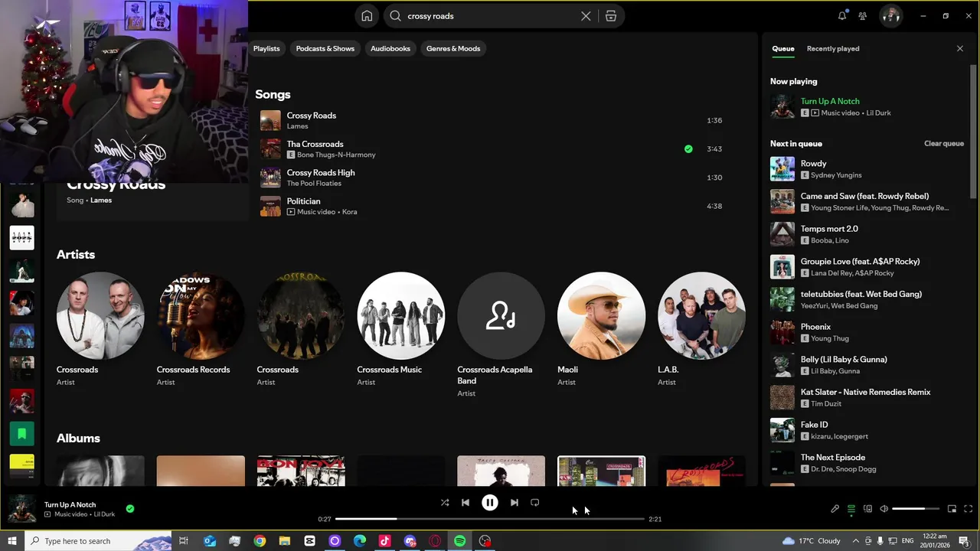The image size is (980, 551).
Task: Go to Spotify Home via house icon
Action: (367, 16)
